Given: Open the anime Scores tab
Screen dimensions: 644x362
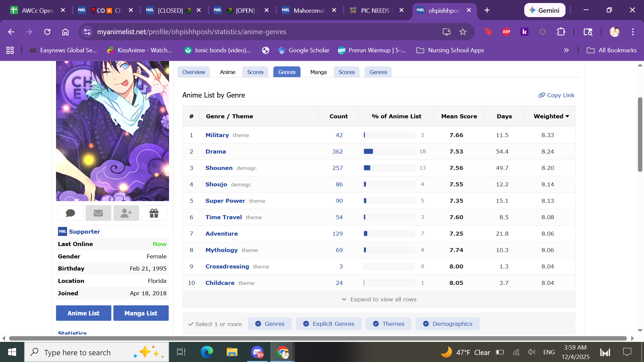Looking at the screenshot, I should pos(255,72).
